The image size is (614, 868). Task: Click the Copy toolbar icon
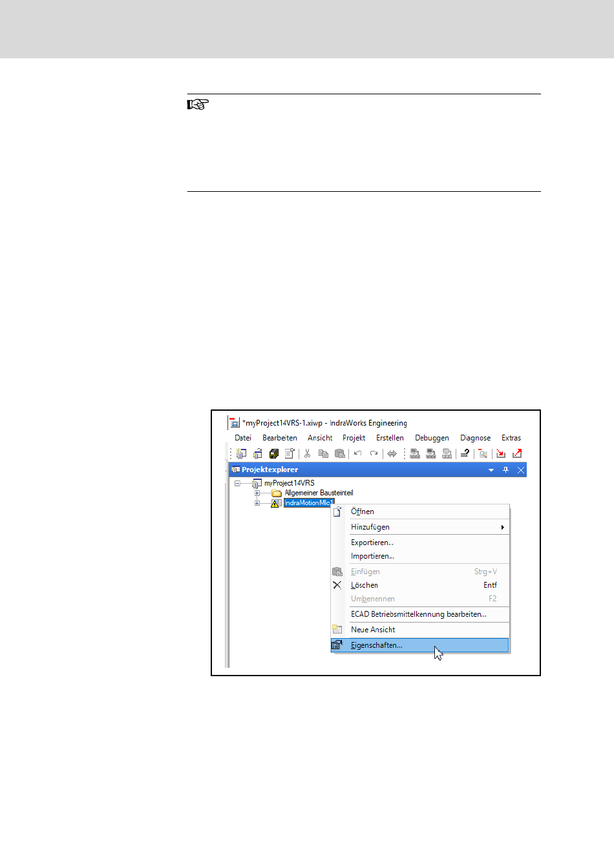pyautogui.click(x=323, y=453)
